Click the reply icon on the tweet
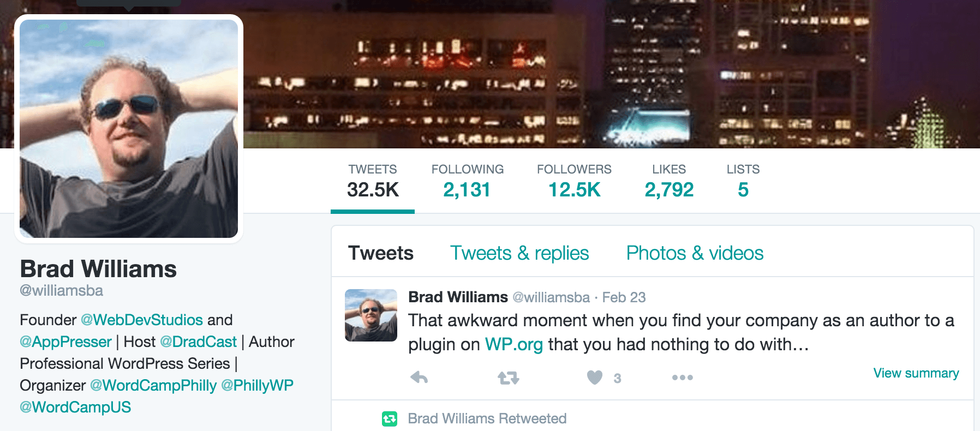This screenshot has width=980, height=431. click(x=419, y=377)
